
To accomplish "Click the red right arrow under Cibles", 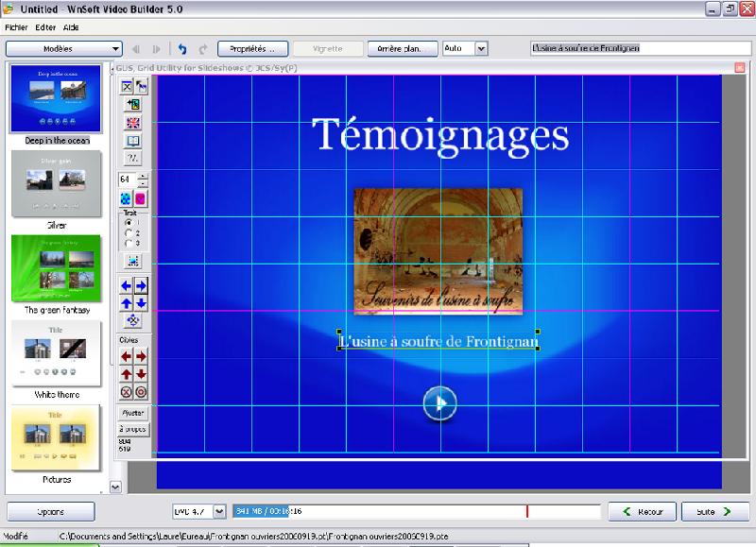I will click(141, 356).
